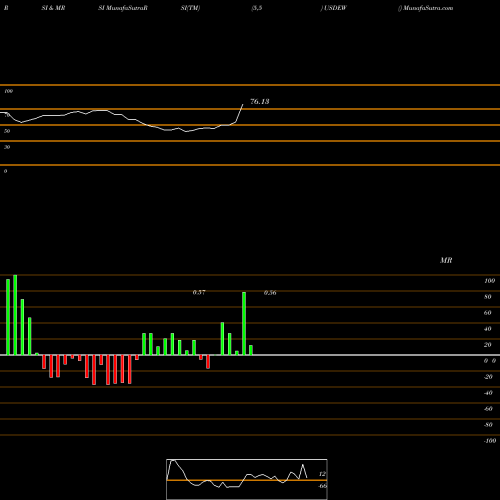500x500 pixels.
Task: Select the 0.57 value label above the bars
Action: [x=199, y=292]
